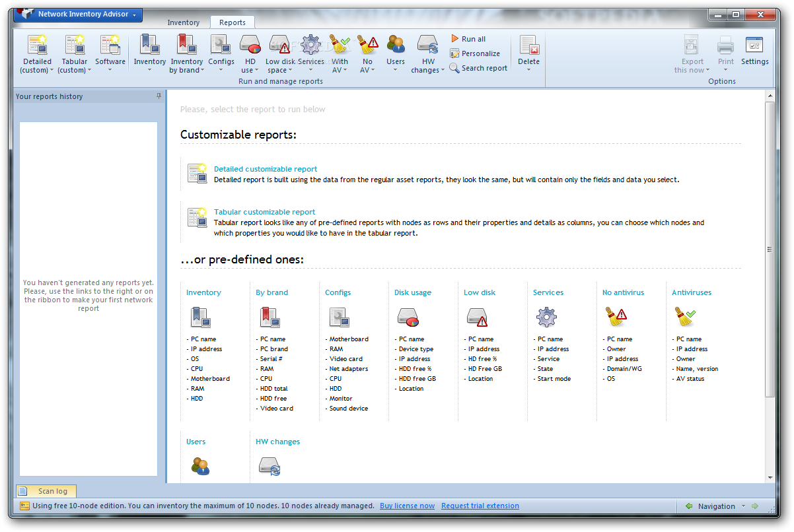This screenshot has width=794, height=532.
Task: Click the Delete ribbon icon
Action: pos(528,45)
